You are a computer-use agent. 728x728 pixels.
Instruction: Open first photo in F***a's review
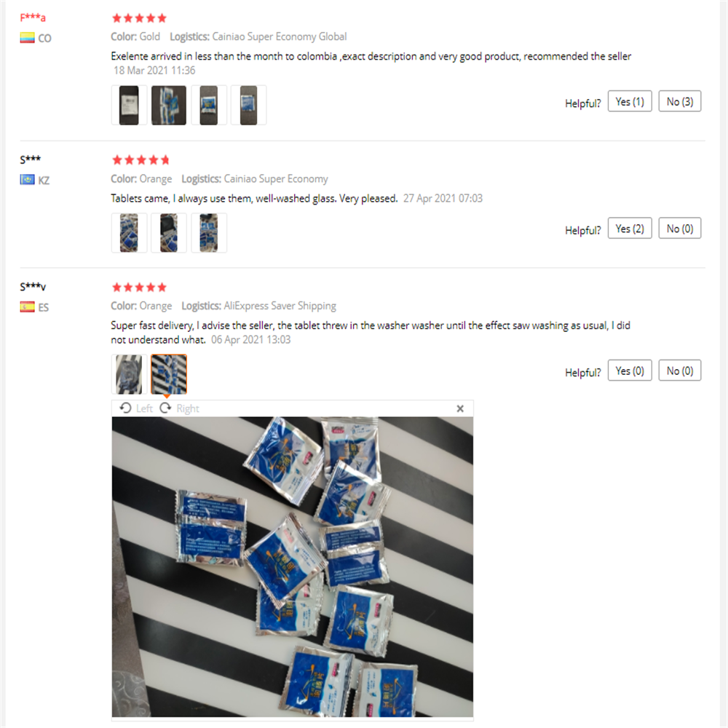click(129, 105)
